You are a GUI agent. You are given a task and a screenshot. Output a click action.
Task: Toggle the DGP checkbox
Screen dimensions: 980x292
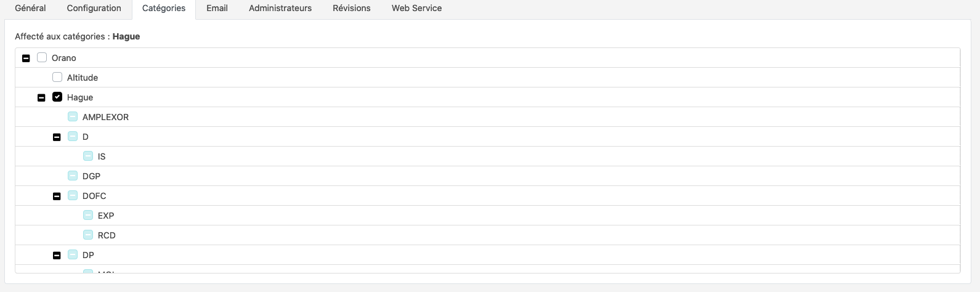(73, 176)
